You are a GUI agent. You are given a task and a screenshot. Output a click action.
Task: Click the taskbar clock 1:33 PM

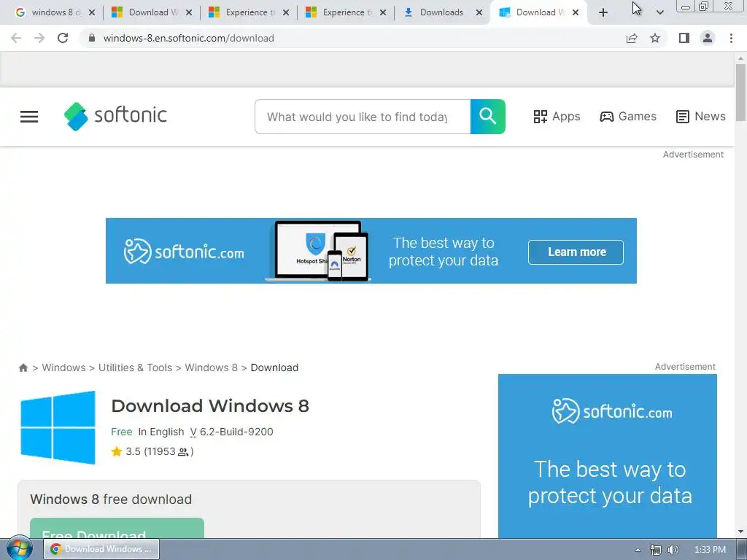(710, 550)
